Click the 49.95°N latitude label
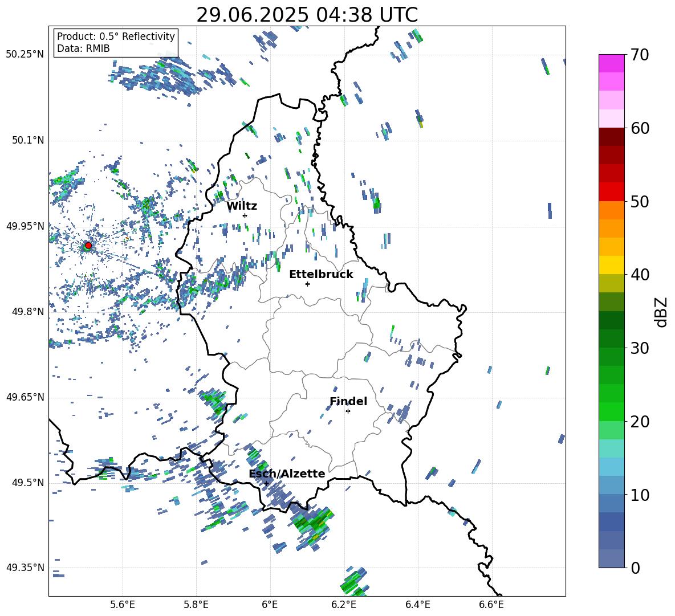The image size is (675, 616). (x=25, y=226)
